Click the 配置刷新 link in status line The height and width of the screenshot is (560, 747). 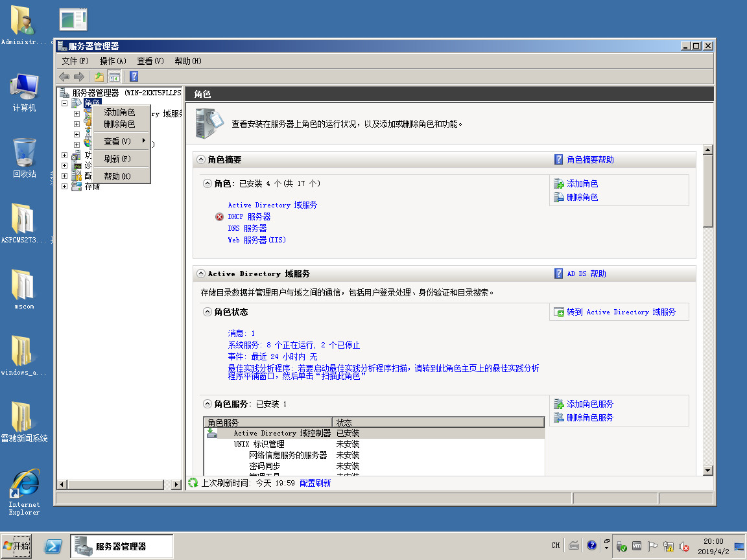pyautogui.click(x=315, y=483)
